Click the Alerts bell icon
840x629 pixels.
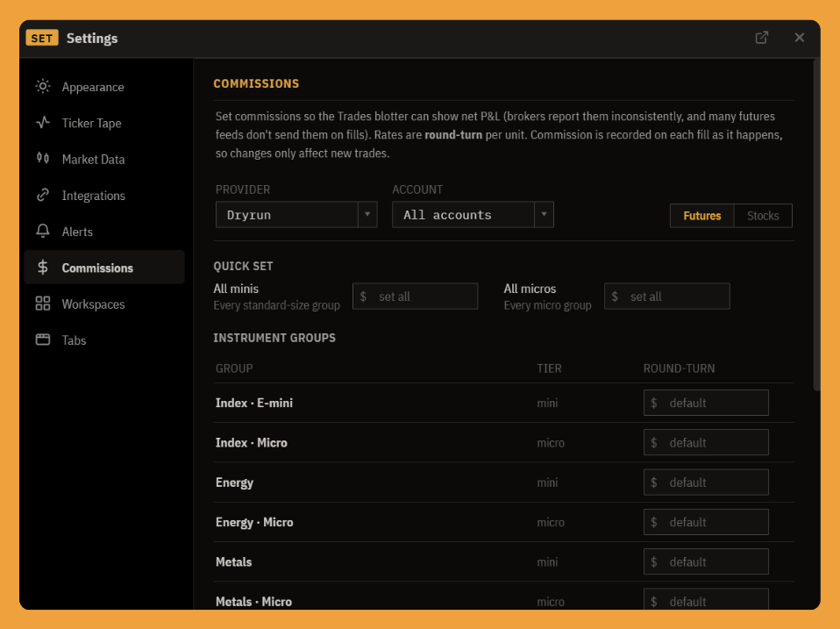[x=43, y=231]
